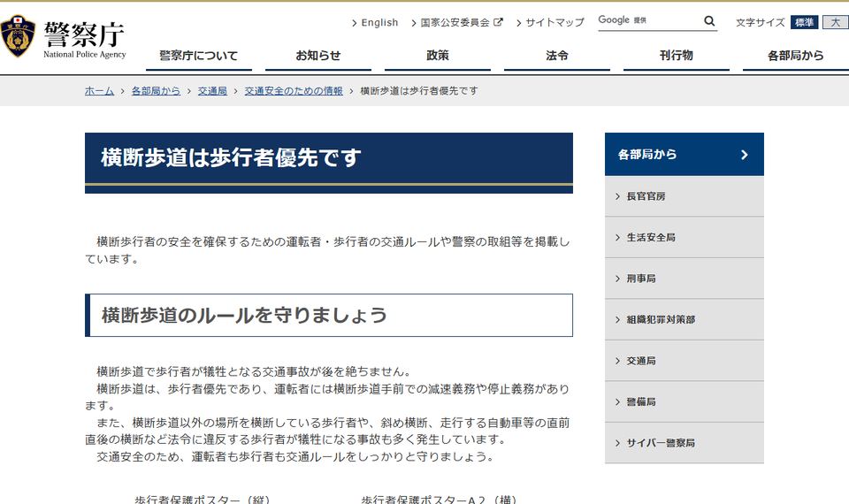The width and height of the screenshot is (849, 504).
Task: Click the Google search input field
Action: coord(650,21)
